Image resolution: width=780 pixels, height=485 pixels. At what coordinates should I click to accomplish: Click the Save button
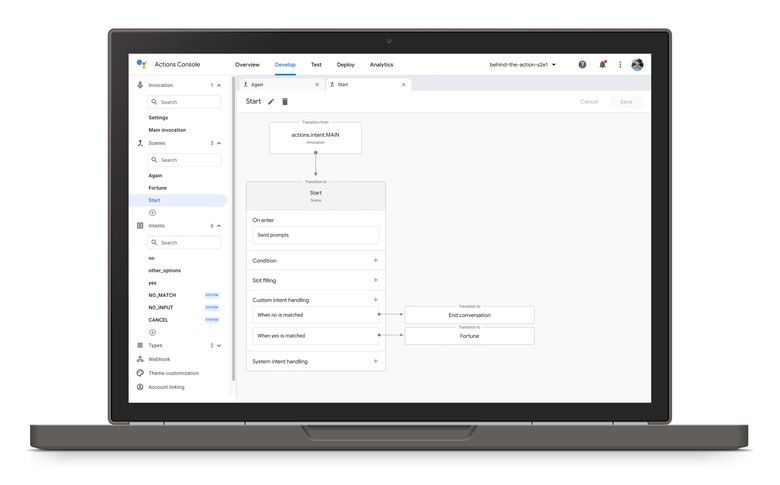626,102
